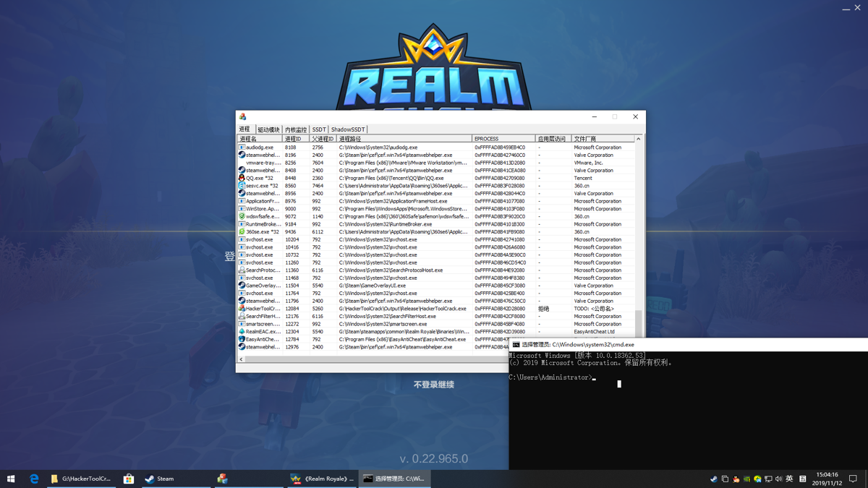Open the notification action center
This screenshot has width=868, height=488.
[x=853, y=479]
